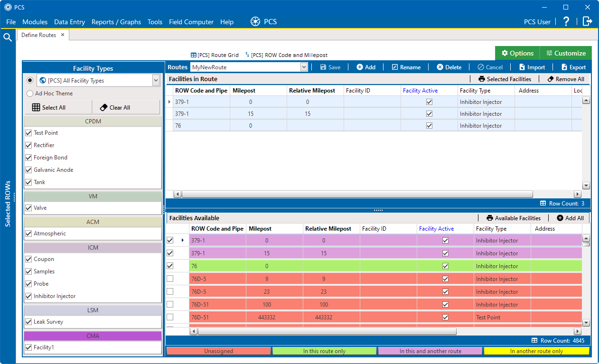The image size is (599, 364).
Task: Click the In this route only green swatch
Action: click(325, 351)
